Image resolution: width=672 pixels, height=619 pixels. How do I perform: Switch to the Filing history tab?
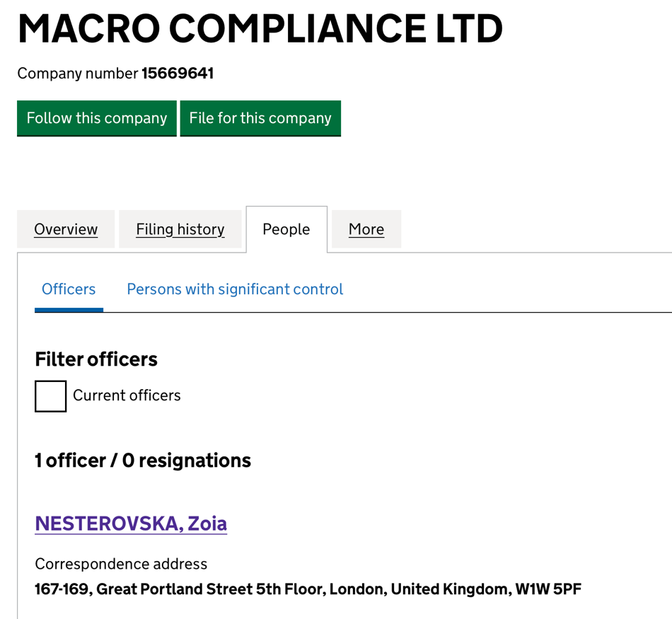tap(180, 229)
